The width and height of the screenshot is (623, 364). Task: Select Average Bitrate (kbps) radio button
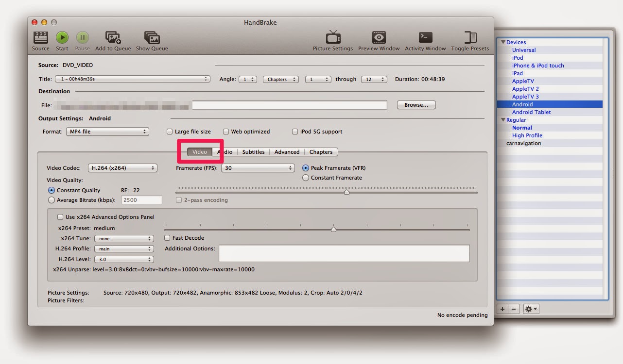[x=52, y=200]
